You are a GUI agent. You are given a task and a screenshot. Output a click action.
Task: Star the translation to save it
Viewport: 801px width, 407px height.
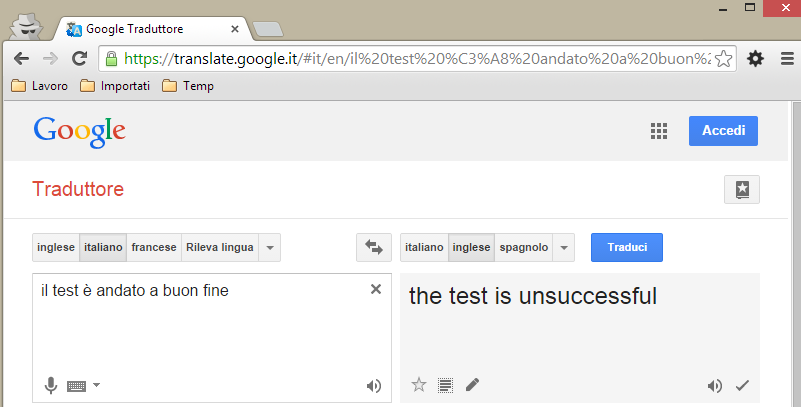coord(419,385)
